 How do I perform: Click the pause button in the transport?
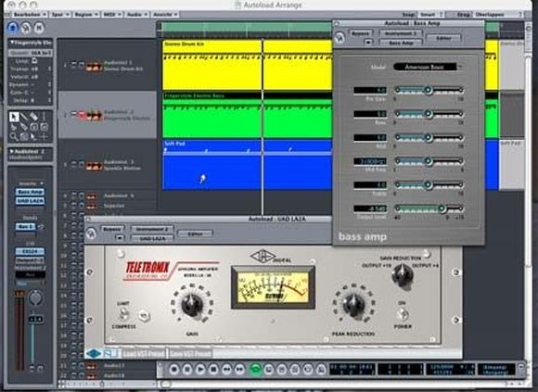coord(187,370)
